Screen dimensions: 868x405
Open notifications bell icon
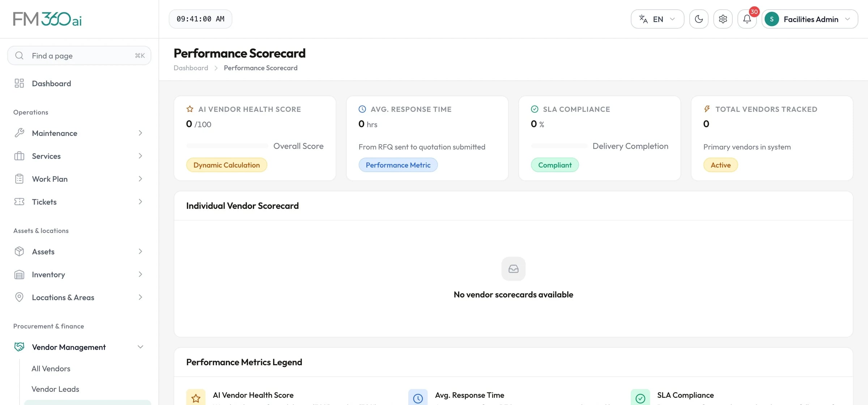click(x=747, y=19)
